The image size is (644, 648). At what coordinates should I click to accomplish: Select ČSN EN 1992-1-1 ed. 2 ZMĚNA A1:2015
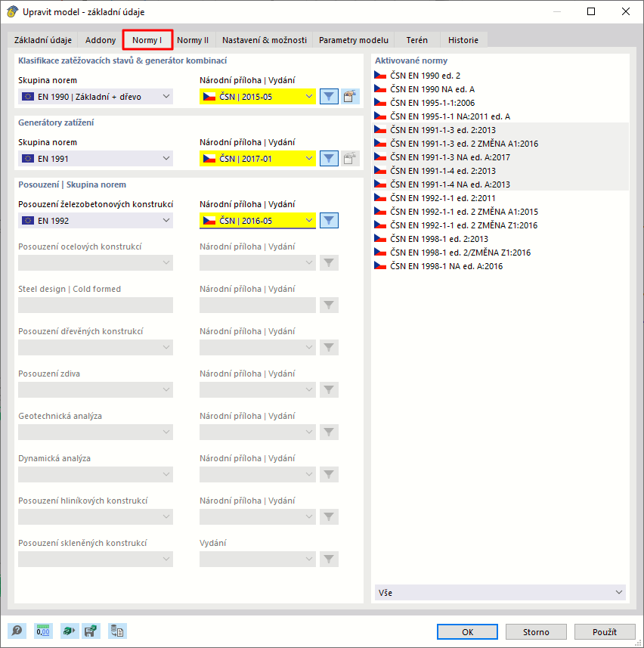coord(500,212)
